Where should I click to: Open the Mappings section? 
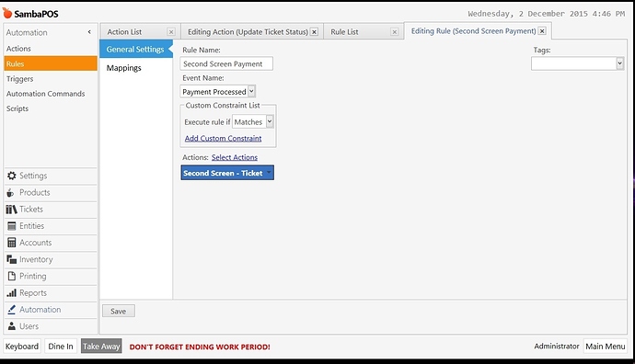click(x=124, y=67)
